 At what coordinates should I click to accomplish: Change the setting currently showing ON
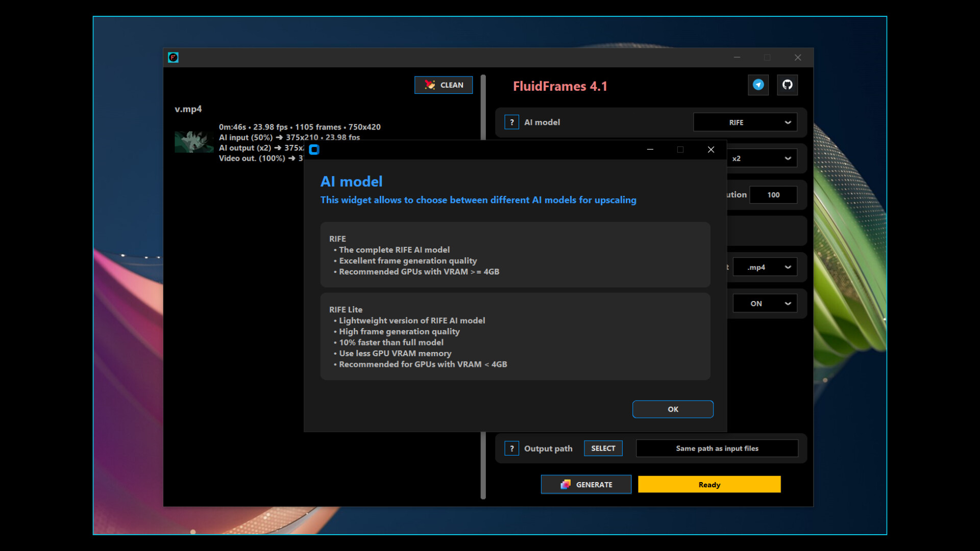pyautogui.click(x=765, y=303)
